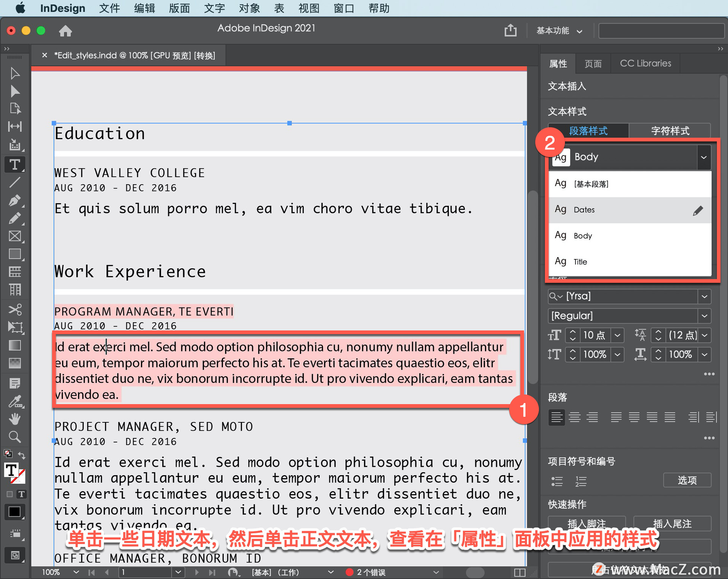The width and height of the screenshot is (728, 579).
Task: Enable align left paragraph alignment
Action: tap(556, 417)
